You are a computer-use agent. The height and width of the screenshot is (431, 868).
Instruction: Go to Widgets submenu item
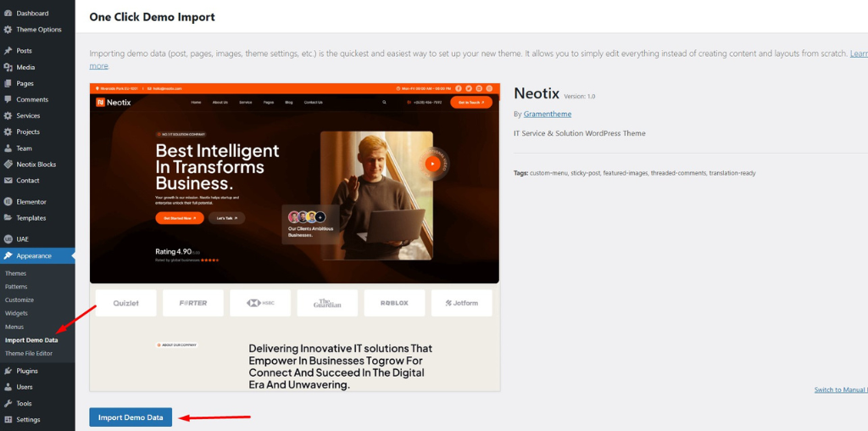[16, 313]
